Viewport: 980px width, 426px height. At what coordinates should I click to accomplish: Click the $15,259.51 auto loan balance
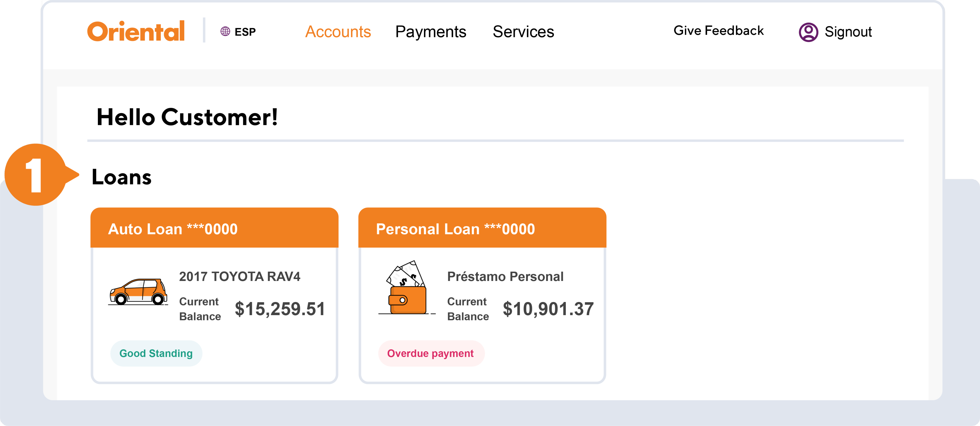tap(280, 309)
